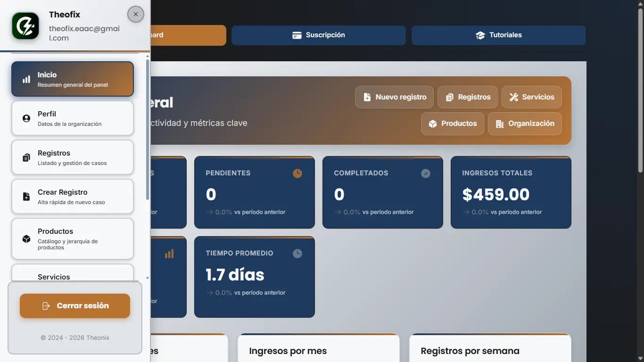
Task: Close the sidebar panel with the X
Action: [x=135, y=14]
